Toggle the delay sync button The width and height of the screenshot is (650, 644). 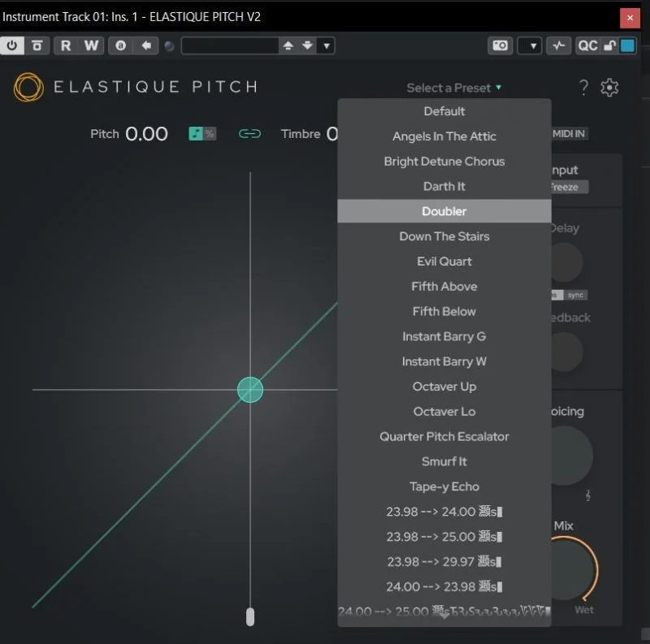(x=576, y=295)
